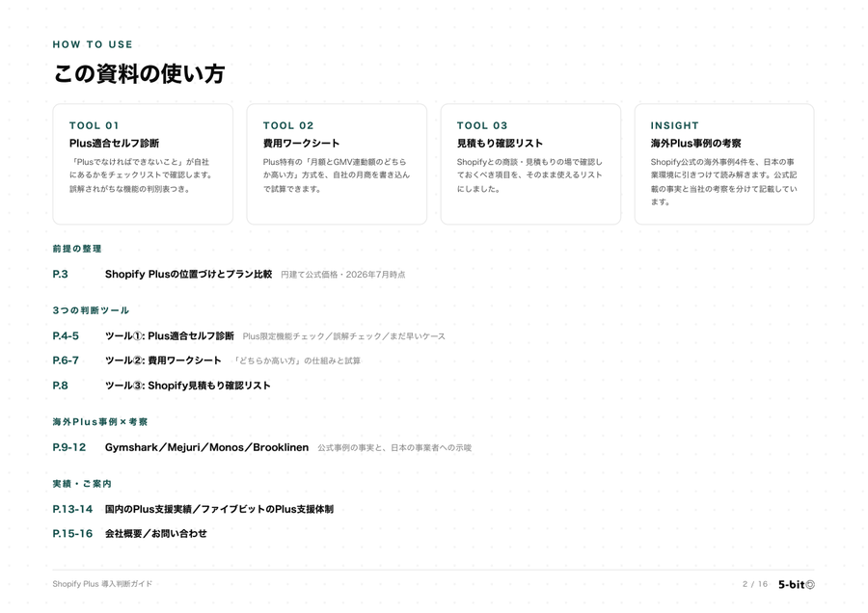Go to ツール②: 費用ワークシート entry
Image resolution: width=868 pixels, height=613 pixels.
pyautogui.click(x=163, y=360)
